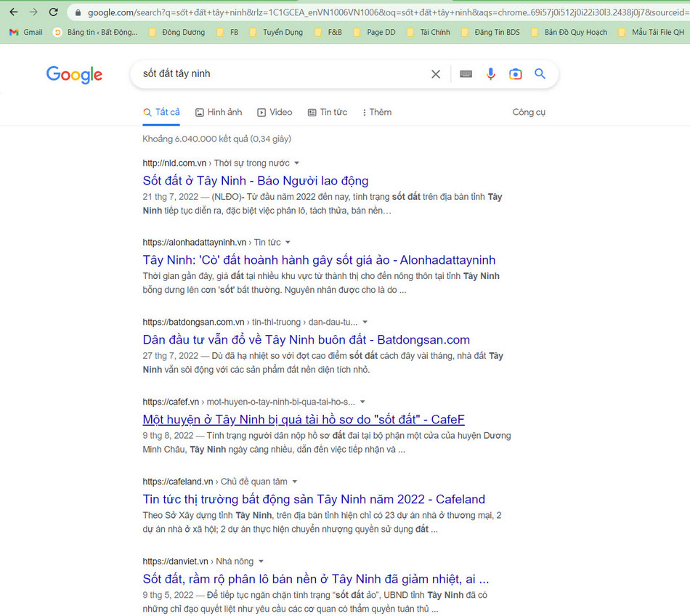The height and width of the screenshot is (616, 690).
Task: Open Đăng Tin BDS bookmark folder
Action: pyautogui.click(x=490, y=32)
